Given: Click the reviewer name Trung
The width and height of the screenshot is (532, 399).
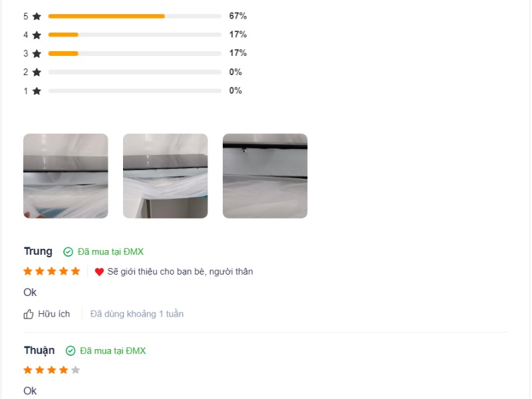Looking at the screenshot, I should click(38, 251).
